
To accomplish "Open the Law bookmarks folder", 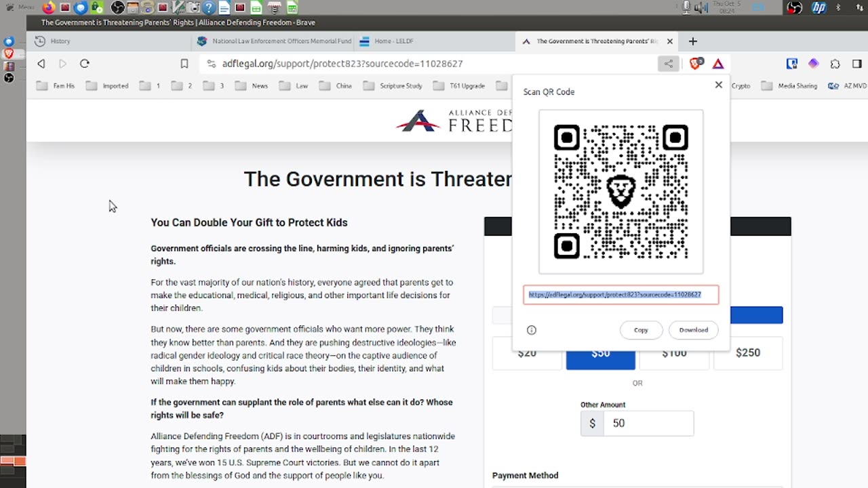I will (x=294, y=86).
